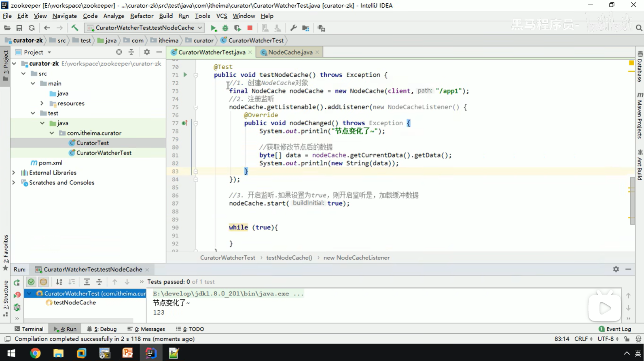Click scroll-from-source target icon in Project panel
The height and width of the screenshot is (361, 644).
[119, 52]
